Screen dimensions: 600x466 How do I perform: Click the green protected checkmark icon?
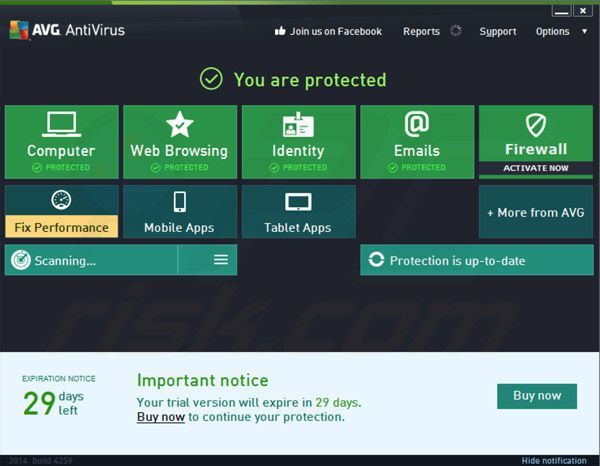(211, 79)
